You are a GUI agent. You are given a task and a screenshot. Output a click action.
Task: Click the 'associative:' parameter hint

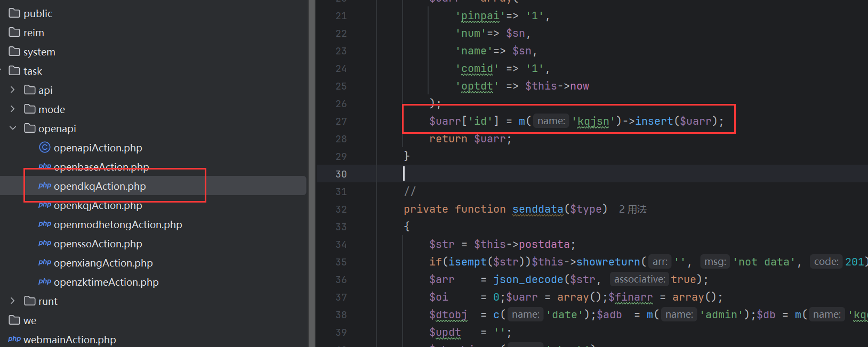pyautogui.click(x=639, y=279)
